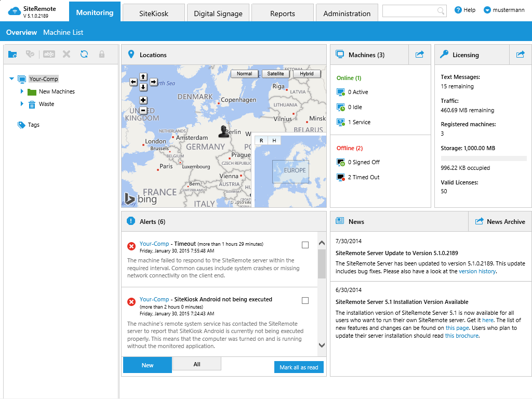Click the Timed Out machines monitor icon
This screenshot has width=532, height=399.
point(341,177)
